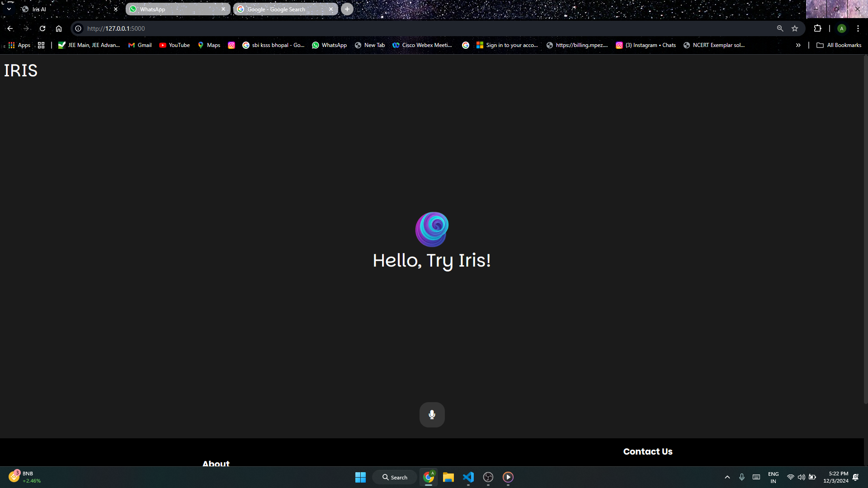Click the microphone button to speak

pyautogui.click(x=432, y=414)
